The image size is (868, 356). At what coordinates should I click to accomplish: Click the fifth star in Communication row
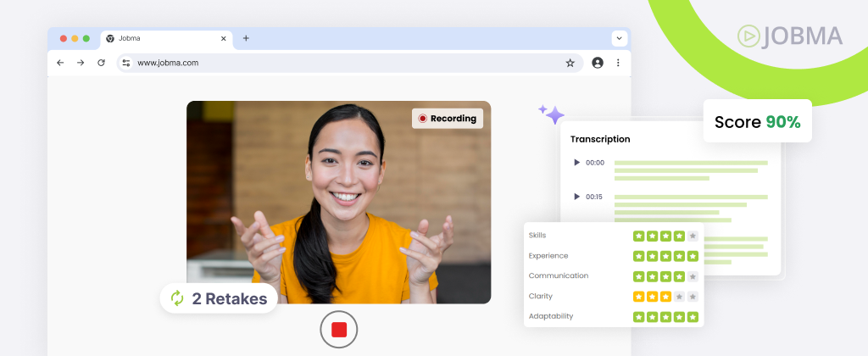[x=693, y=276]
